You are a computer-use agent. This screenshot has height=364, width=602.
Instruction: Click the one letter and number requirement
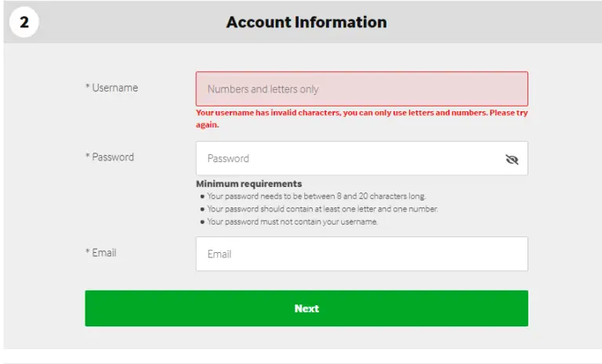point(322,209)
